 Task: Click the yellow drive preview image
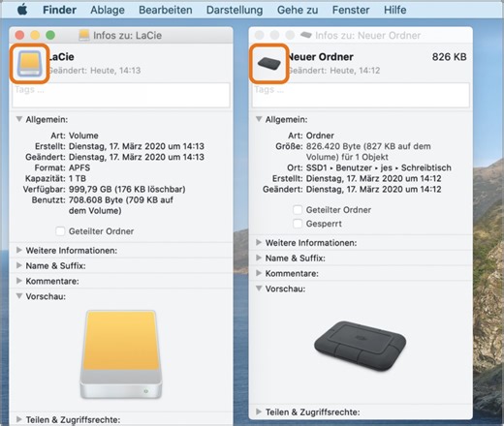[x=121, y=354]
